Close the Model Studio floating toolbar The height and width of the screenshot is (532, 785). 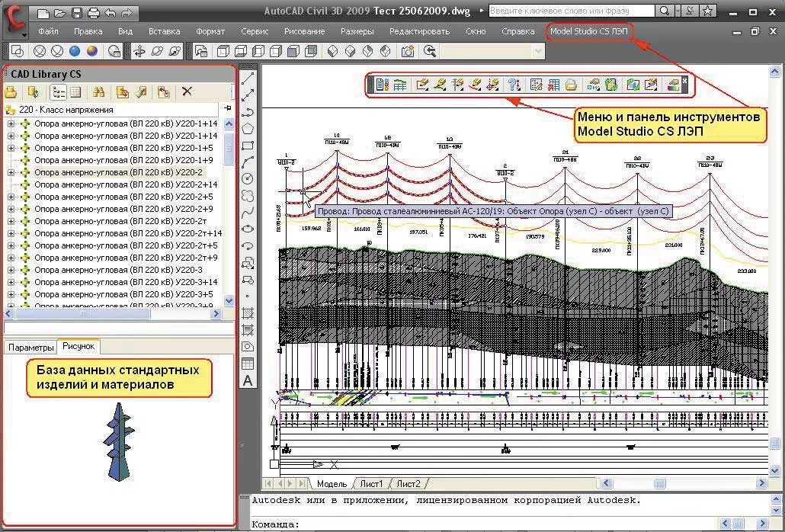click(684, 80)
